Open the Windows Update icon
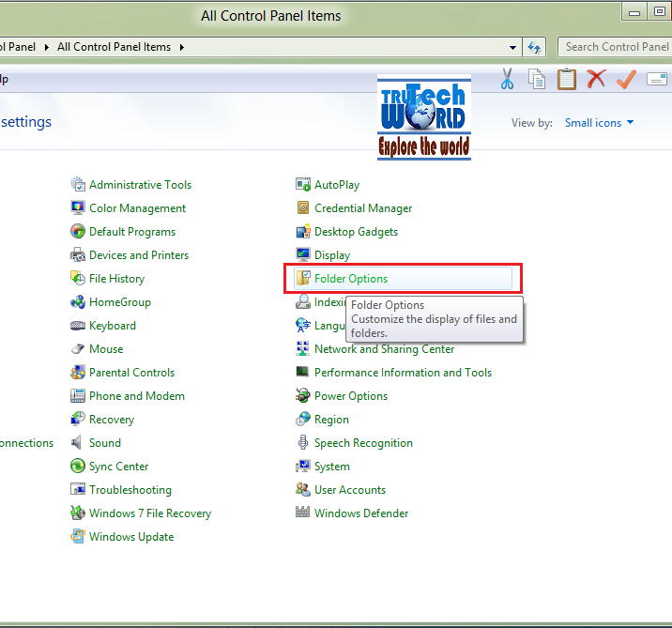Viewport: 672px width, 628px height. [x=78, y=536]
